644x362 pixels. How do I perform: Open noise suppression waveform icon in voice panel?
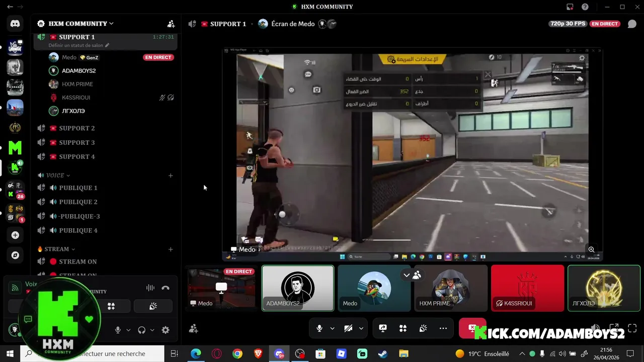tap(150, 288)
